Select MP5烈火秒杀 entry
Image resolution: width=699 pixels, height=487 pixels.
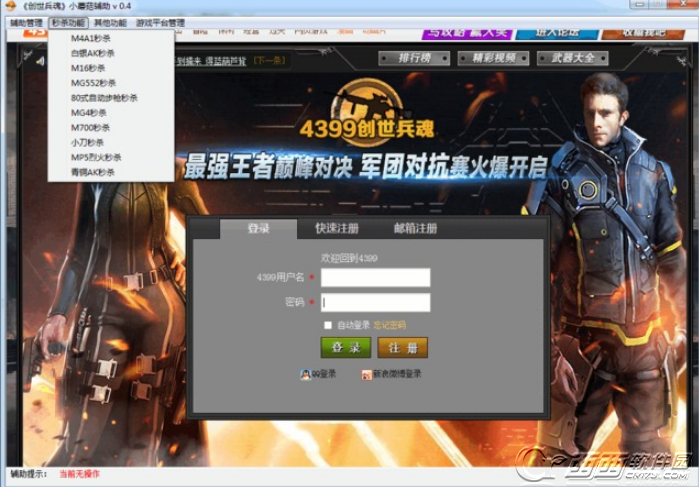point(96,157)
